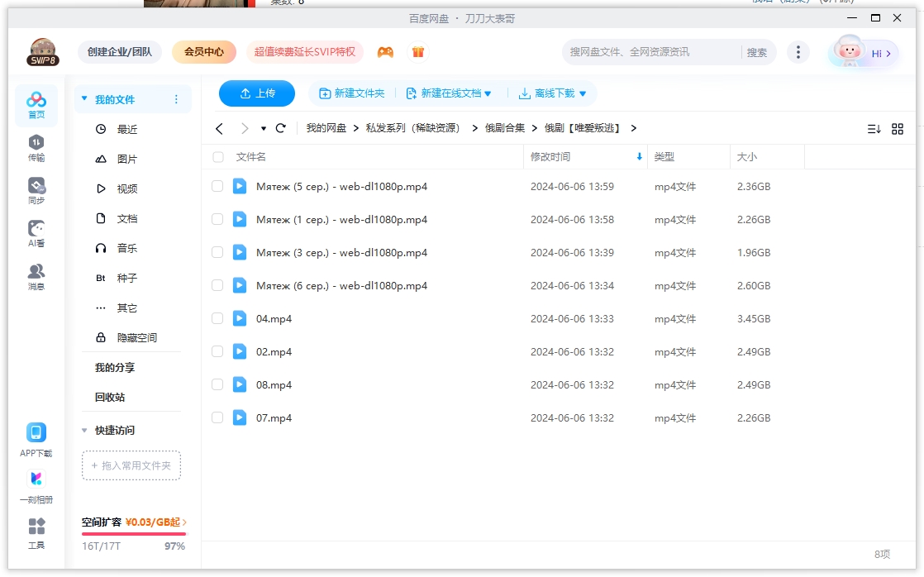
Task: Open 我的文件 three-dot options
Action: point(176,99)
